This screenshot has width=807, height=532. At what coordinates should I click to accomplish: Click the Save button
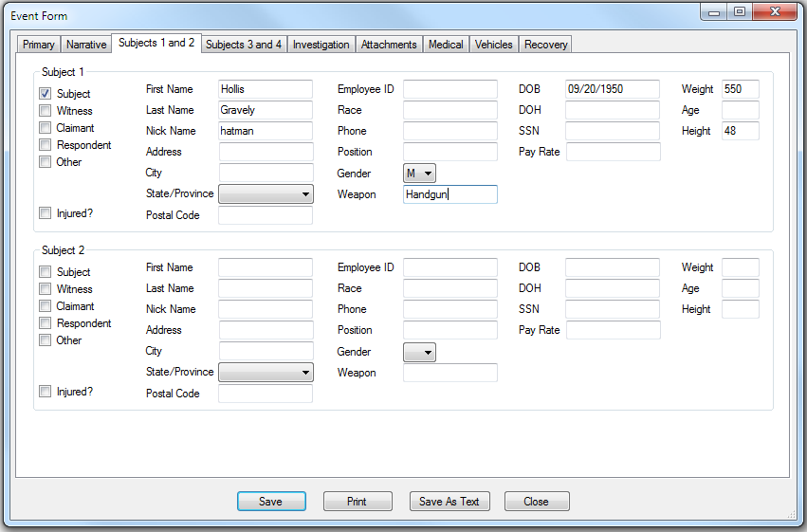[270, 502]
